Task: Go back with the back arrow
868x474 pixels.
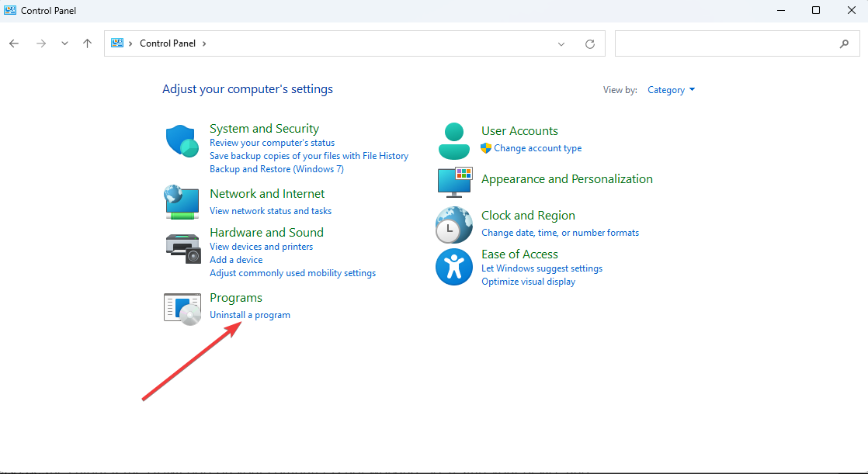Action: [14, 43]
